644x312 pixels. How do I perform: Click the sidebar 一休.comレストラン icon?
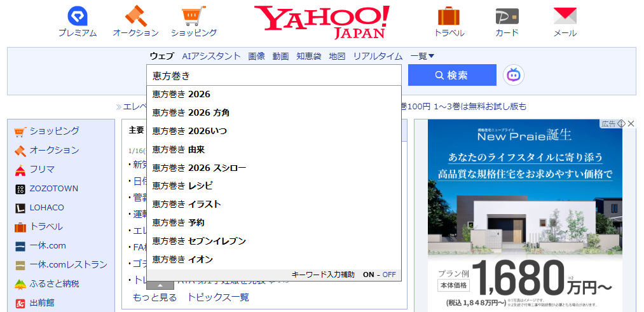pos(20,265)
